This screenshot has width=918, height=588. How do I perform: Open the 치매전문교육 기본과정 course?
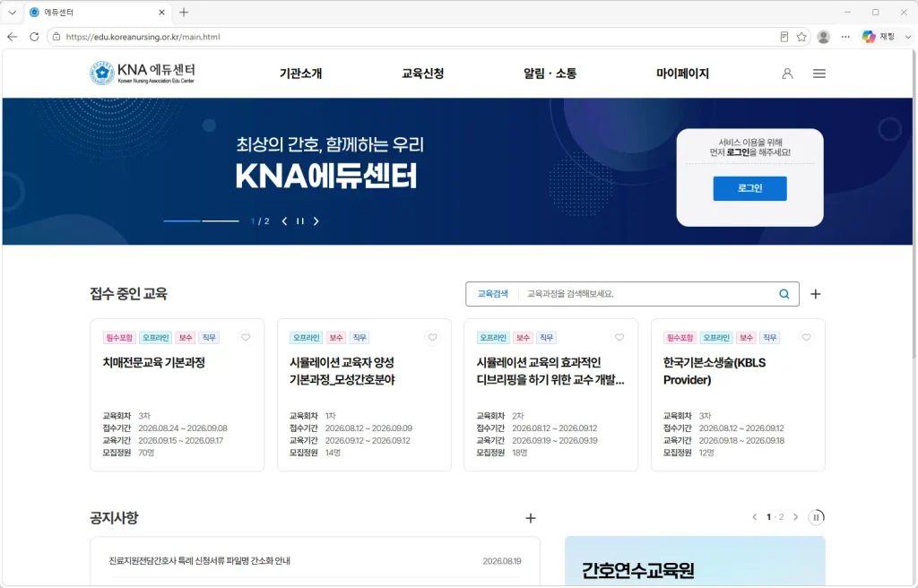154,362
